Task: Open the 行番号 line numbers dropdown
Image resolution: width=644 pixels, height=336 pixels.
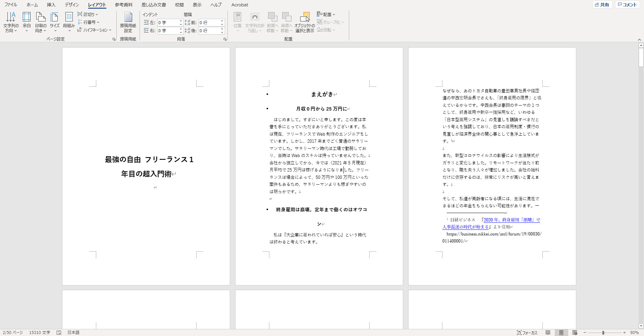Action: click(x=89, y=22)
